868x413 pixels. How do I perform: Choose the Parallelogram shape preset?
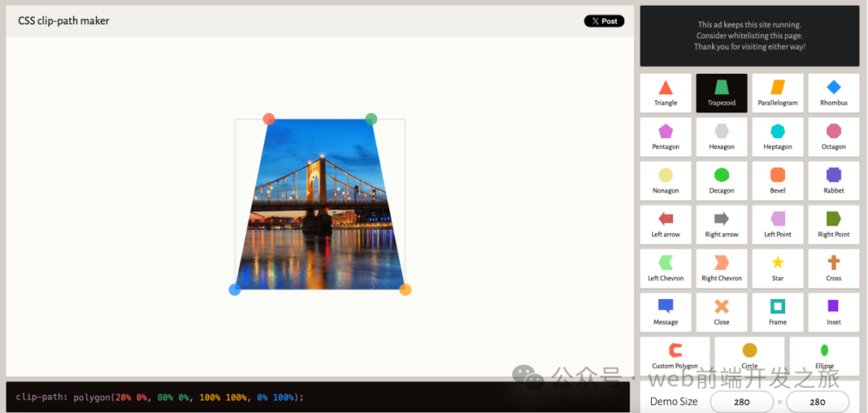[x=777, y=92]
